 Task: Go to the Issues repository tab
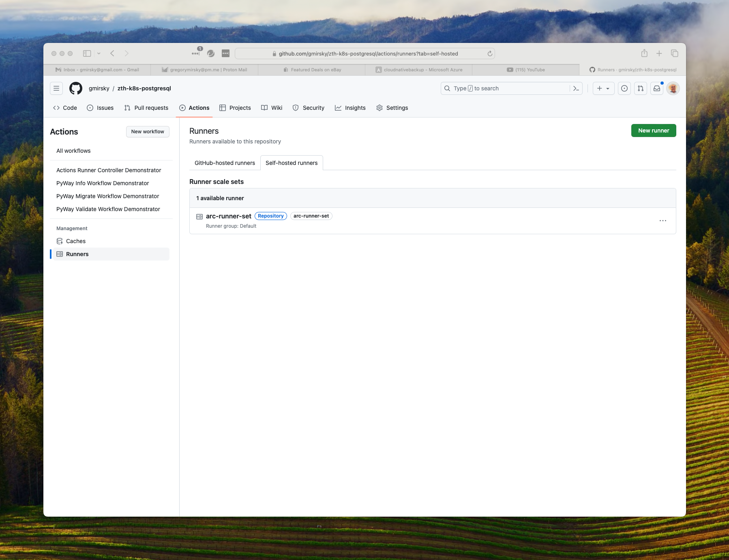[100, 108]
